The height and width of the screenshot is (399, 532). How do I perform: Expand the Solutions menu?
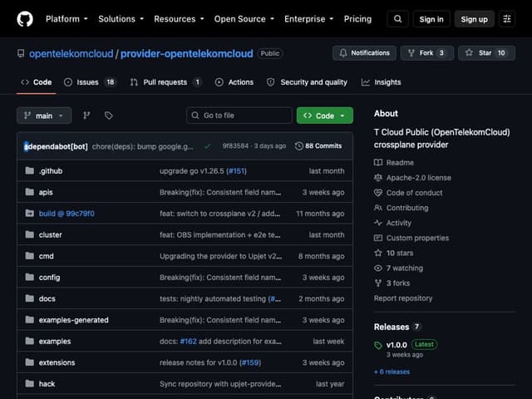click(121, 19)
